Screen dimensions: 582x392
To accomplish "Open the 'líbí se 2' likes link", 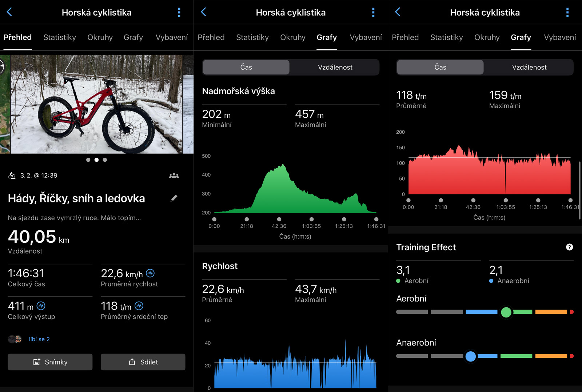I will point(39,339).
